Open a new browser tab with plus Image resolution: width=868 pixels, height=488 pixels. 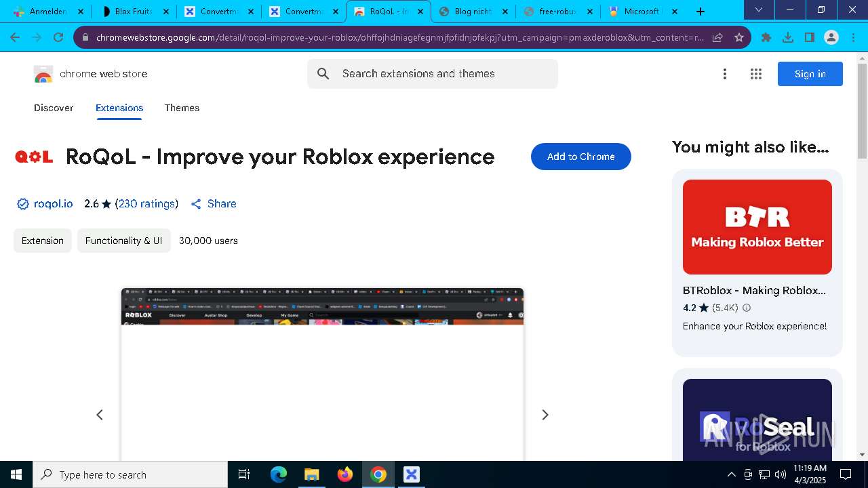[x=701, y=12]
